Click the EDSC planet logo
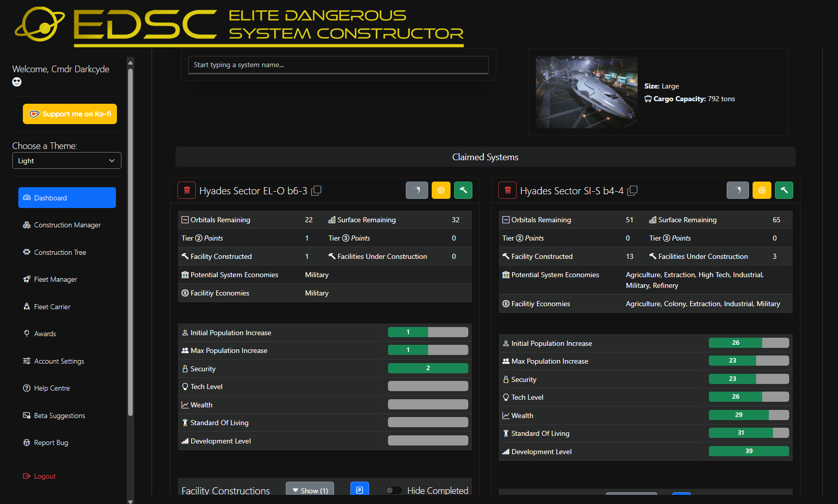Image resolution: width=838 pixels, height=504 pixels. coord(40,24)
